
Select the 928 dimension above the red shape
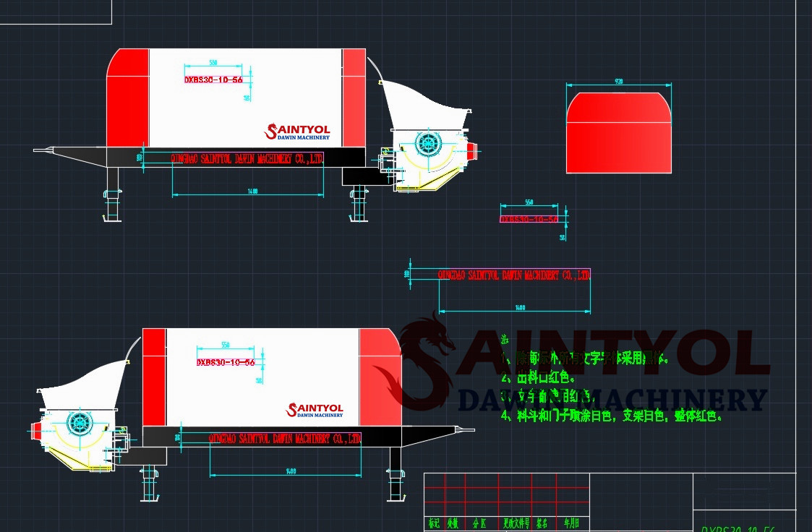click(x=619, y=82)
